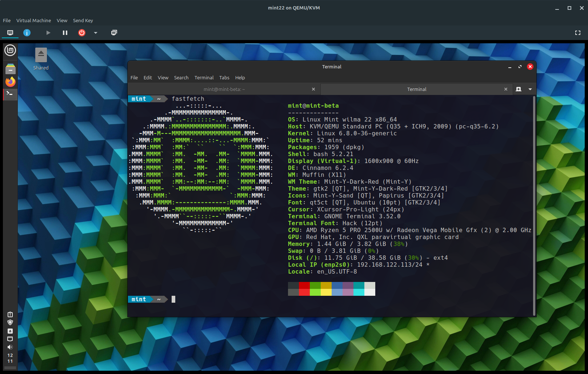Open the Terminal menu in terminal menubar
This screenshot has width=588, height=374.
204,77
